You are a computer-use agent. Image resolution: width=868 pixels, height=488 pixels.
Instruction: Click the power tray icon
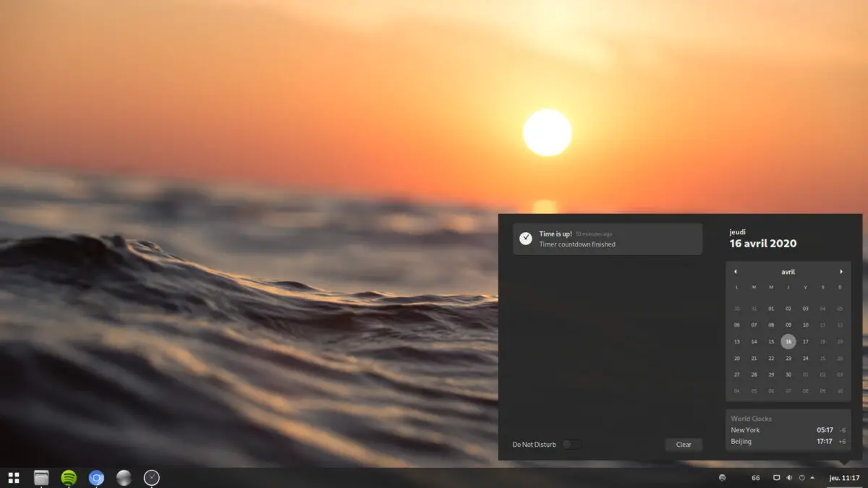801,478
